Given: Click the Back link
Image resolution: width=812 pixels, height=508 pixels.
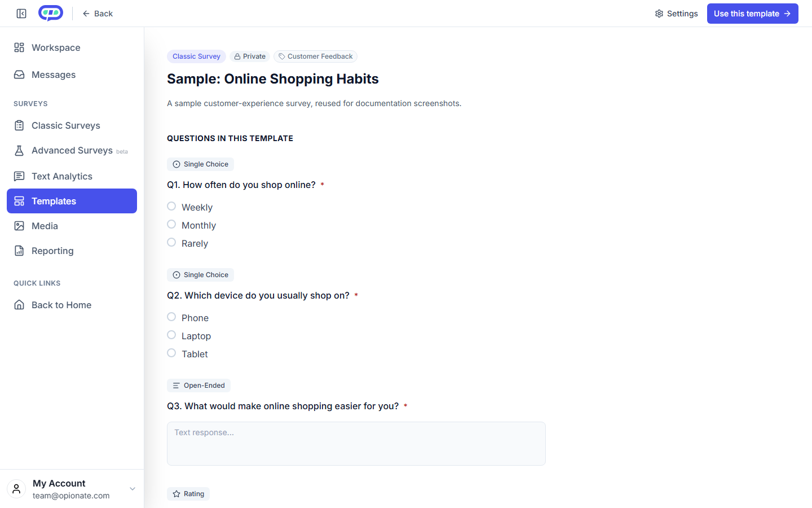Looking at the screenshot, I should point(98,14).
